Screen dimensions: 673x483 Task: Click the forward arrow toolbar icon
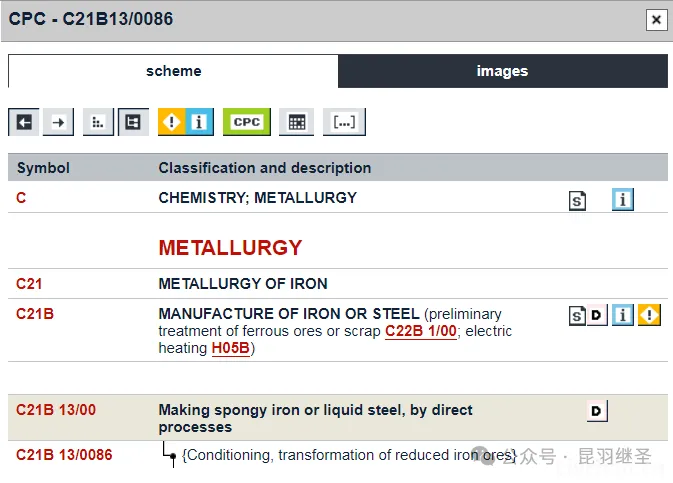(x=59, y=122)
